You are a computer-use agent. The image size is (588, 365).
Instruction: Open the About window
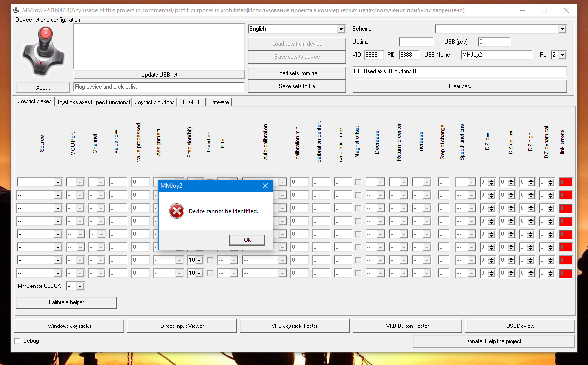pyautogui.click(x=43, y=88)
